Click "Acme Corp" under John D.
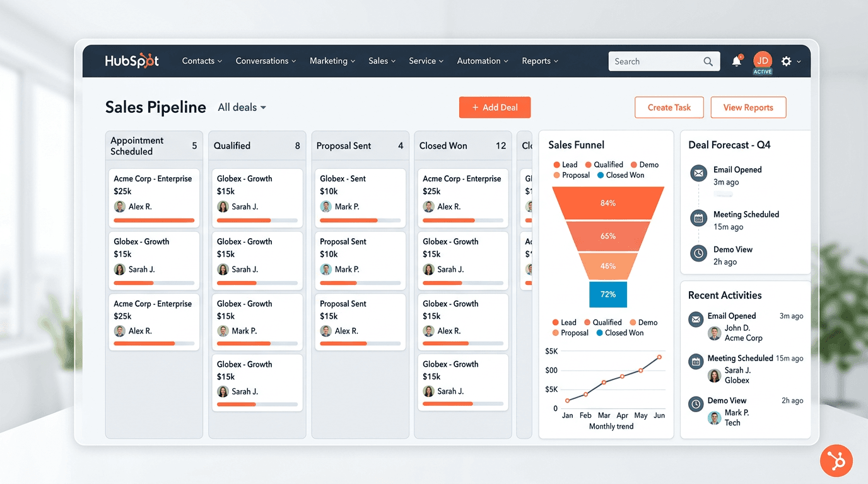This screenshot has width=868, height=484. pos(744,338)
